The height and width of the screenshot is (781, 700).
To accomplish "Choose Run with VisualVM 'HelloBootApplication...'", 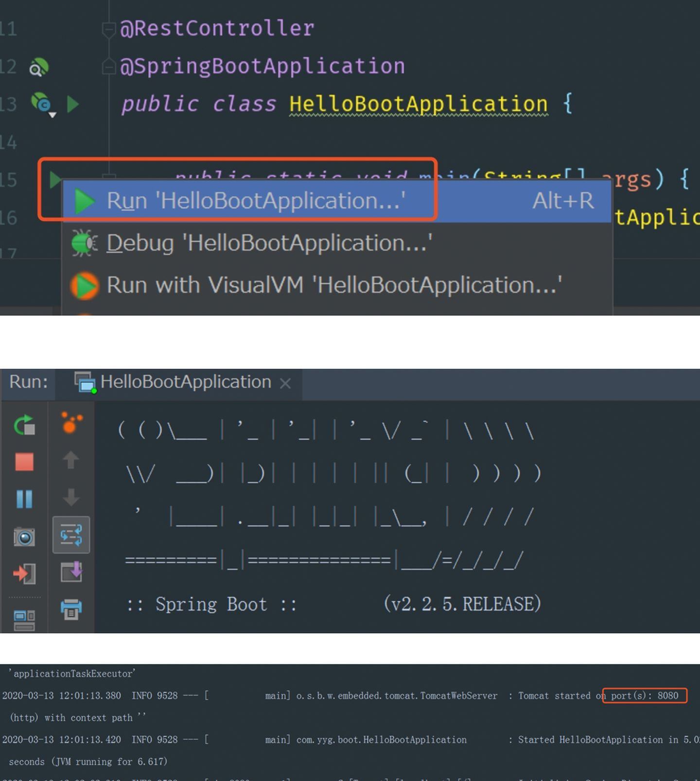I will tap(336, 285).
